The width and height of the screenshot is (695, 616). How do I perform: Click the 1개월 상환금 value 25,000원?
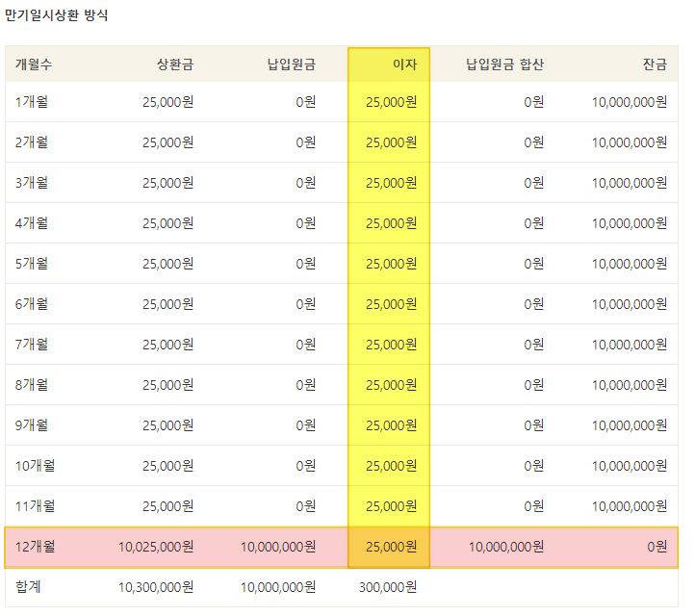tap(168, 102)
